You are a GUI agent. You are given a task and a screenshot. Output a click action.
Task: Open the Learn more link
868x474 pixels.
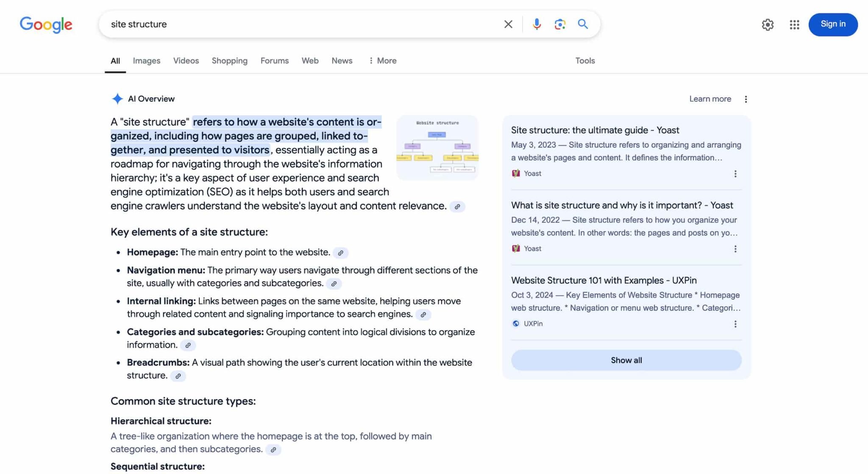point(710,99)
